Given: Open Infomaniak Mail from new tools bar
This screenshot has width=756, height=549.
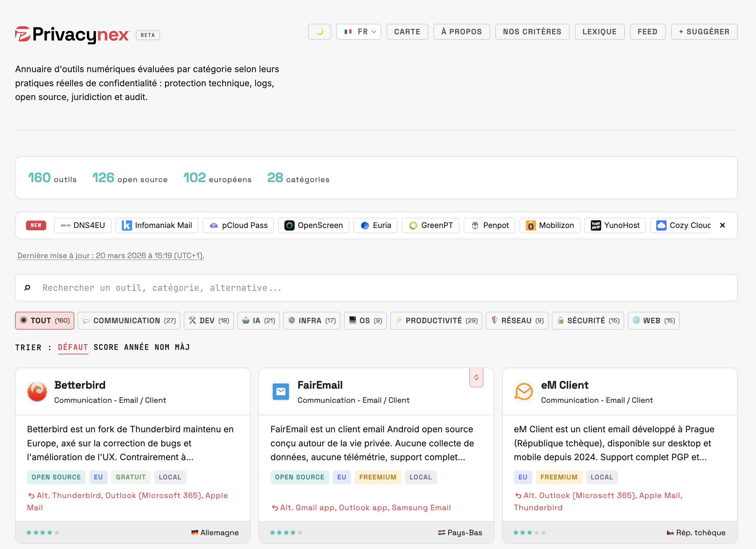Looking at the screenshot, I should (157, 225).
